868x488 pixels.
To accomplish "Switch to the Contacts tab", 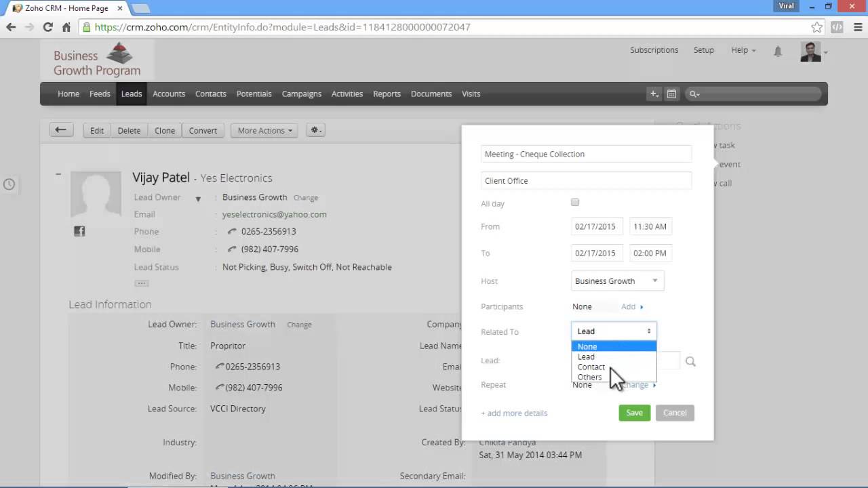I will pyautogui.click(x=211, y=94).
